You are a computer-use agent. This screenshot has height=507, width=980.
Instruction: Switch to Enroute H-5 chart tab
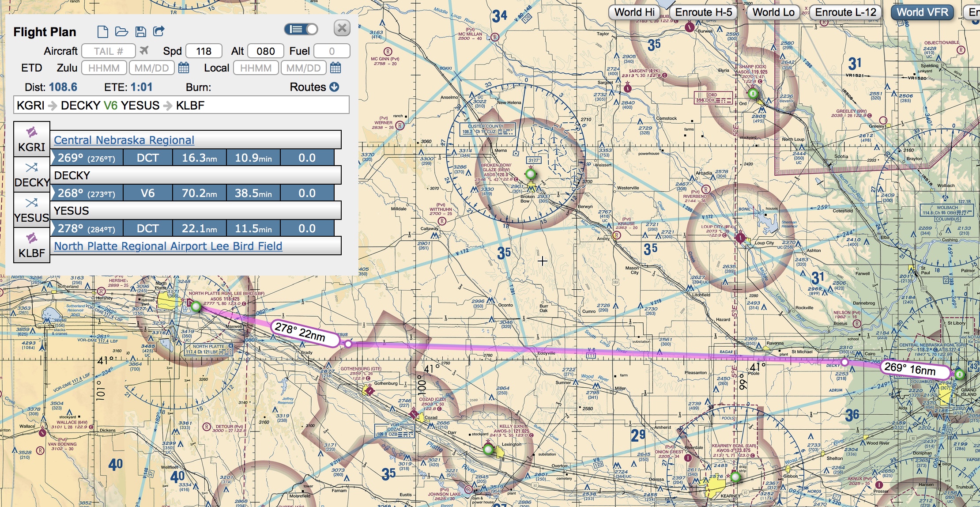704,12
